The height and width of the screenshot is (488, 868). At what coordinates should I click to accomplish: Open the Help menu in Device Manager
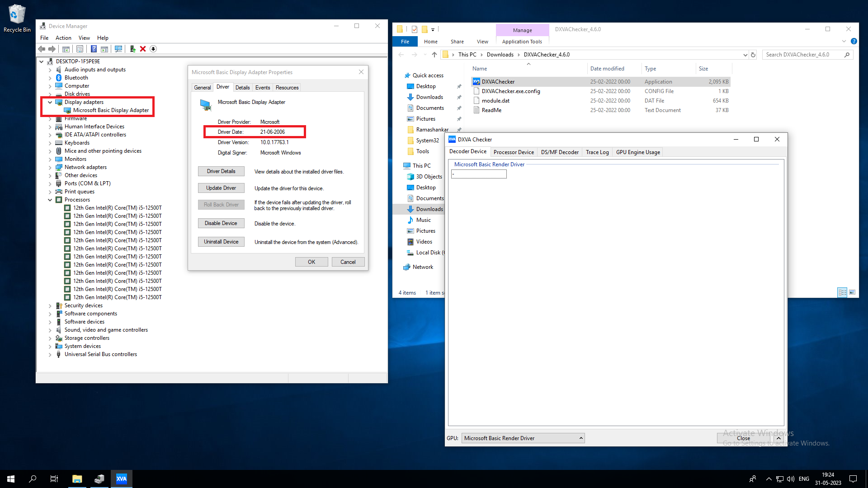103,38
